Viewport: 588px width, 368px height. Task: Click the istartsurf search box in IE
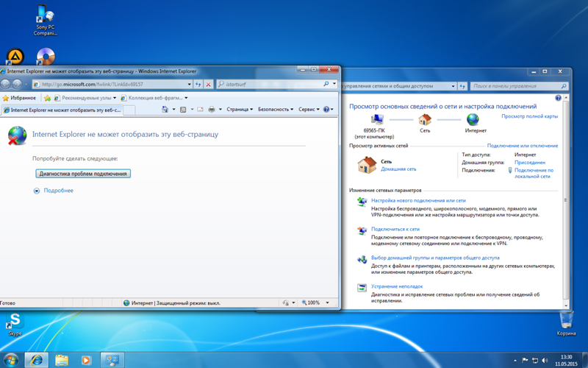(273, 84)
